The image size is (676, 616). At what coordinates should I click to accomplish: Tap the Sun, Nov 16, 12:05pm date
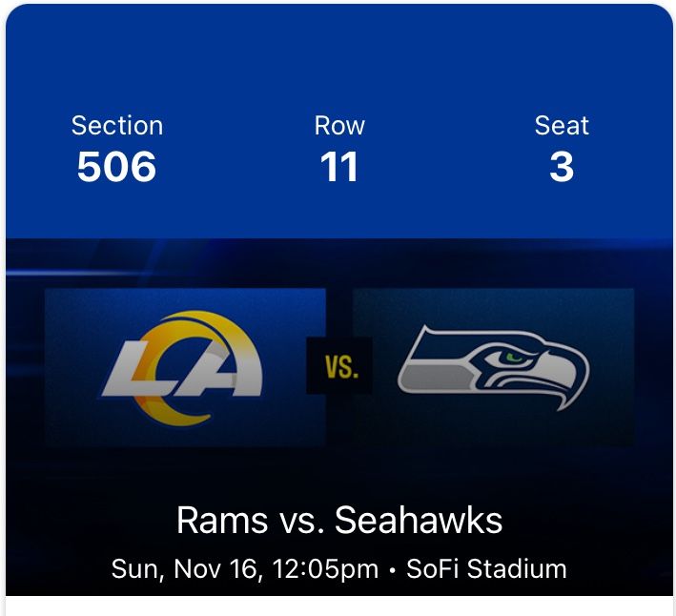(x=245, y=569)
